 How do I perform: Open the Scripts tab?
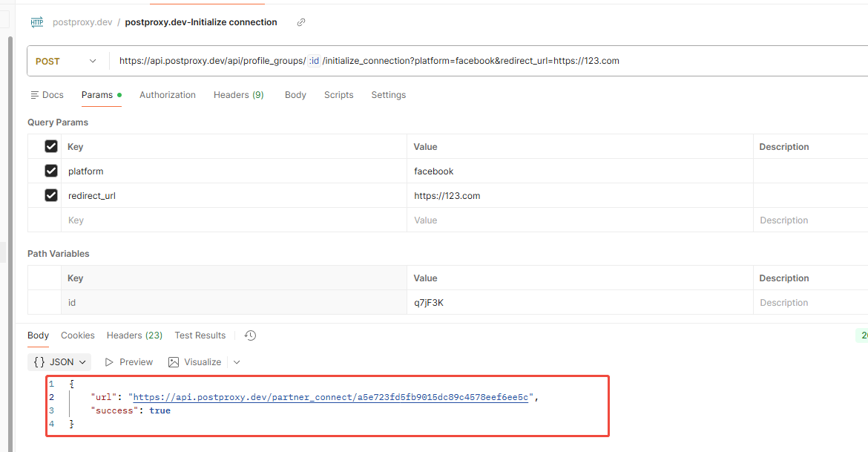[x=339, y=95]
